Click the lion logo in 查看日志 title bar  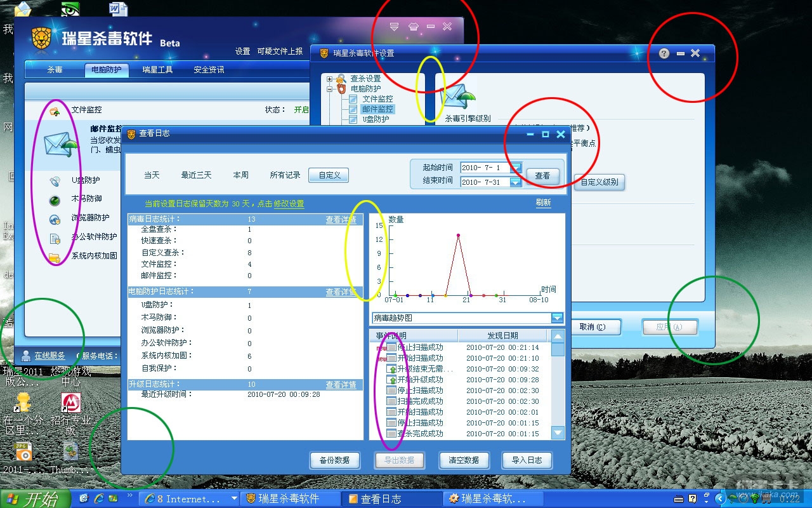point(131,134)
